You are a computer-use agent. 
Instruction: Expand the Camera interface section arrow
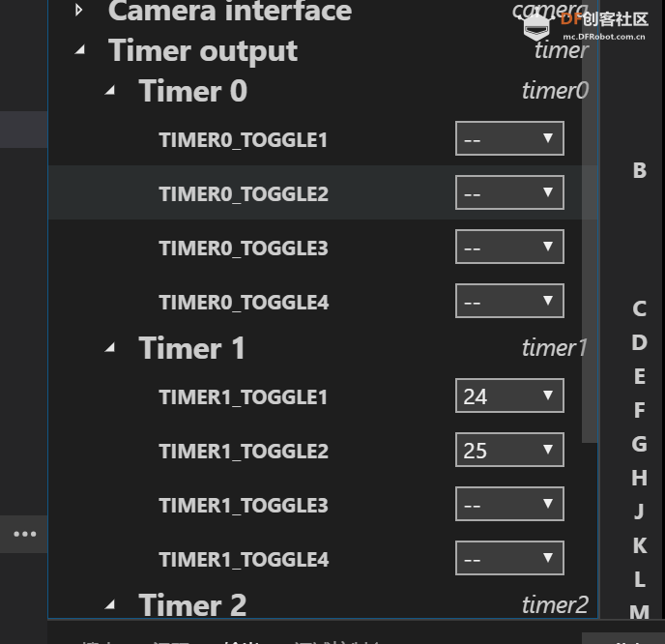click(x=79, y=10)
